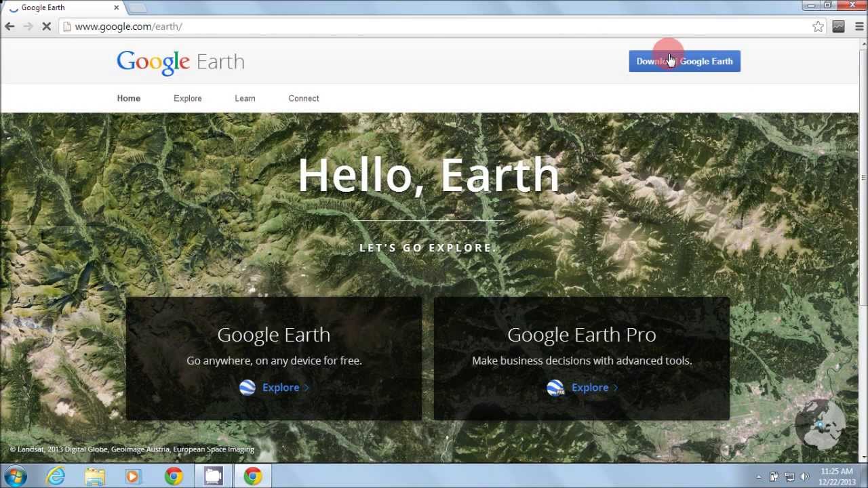Open Windows Explorer folder on the taskbar
Image resolution: width=868 pixels, height=488 pixels.
(95, 476)
